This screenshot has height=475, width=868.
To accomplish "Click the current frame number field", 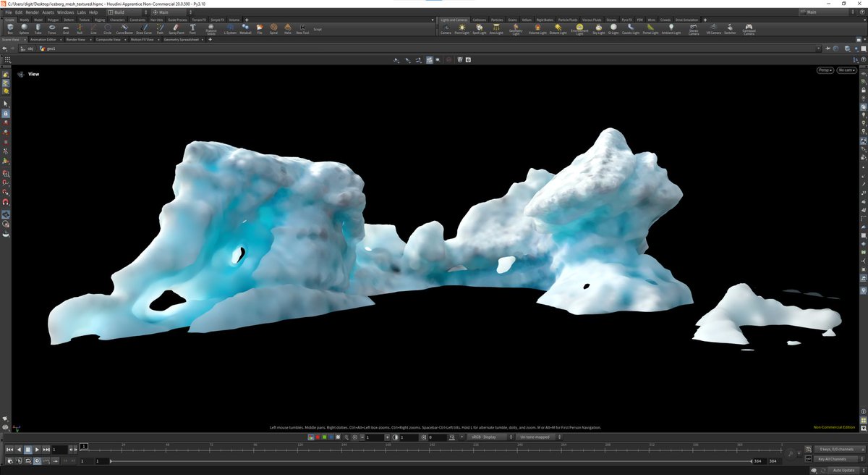I will [x=59, y=450].
